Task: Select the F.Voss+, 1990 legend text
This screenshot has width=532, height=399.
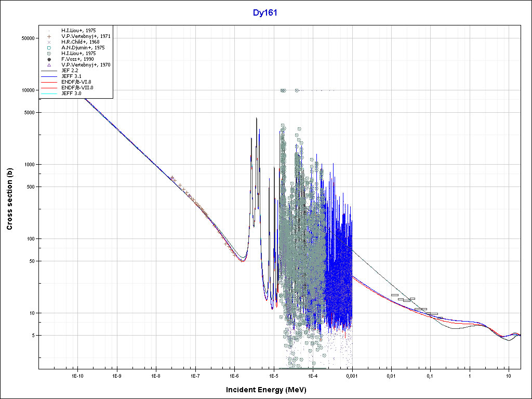Action: [77, 59]
